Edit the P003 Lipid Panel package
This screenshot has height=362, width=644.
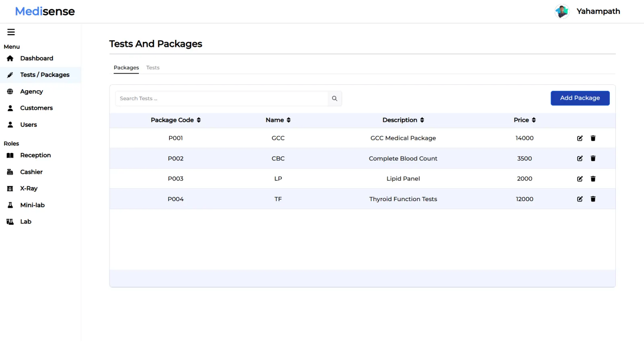580,179
